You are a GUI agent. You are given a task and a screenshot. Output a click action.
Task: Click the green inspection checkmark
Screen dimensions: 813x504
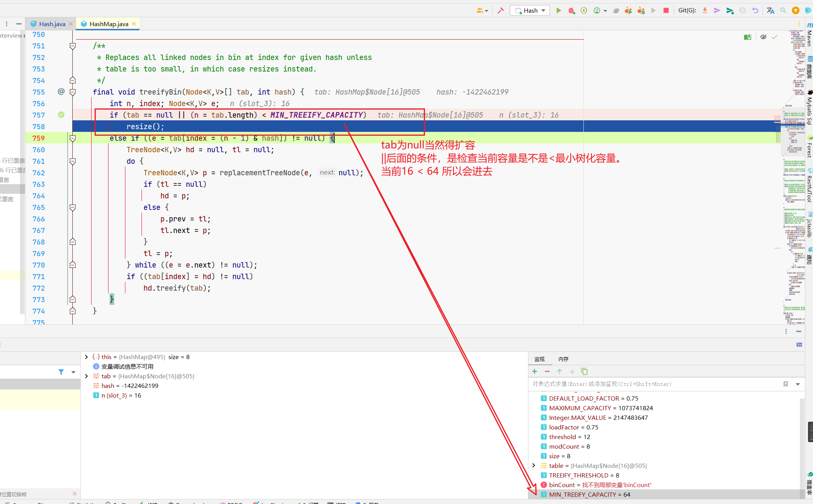(x=775, y=37)
